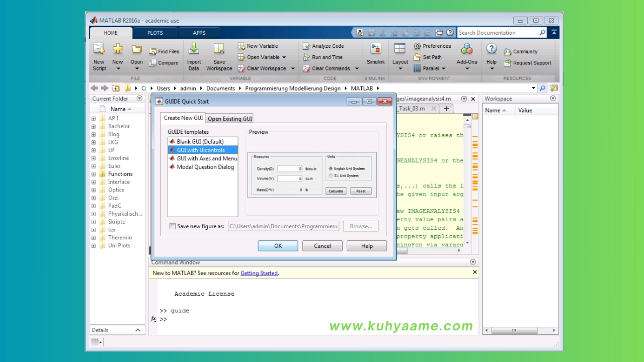Click the forward navigation arrow
This screenshot has height=362, width=644.
tap(105, 88)
